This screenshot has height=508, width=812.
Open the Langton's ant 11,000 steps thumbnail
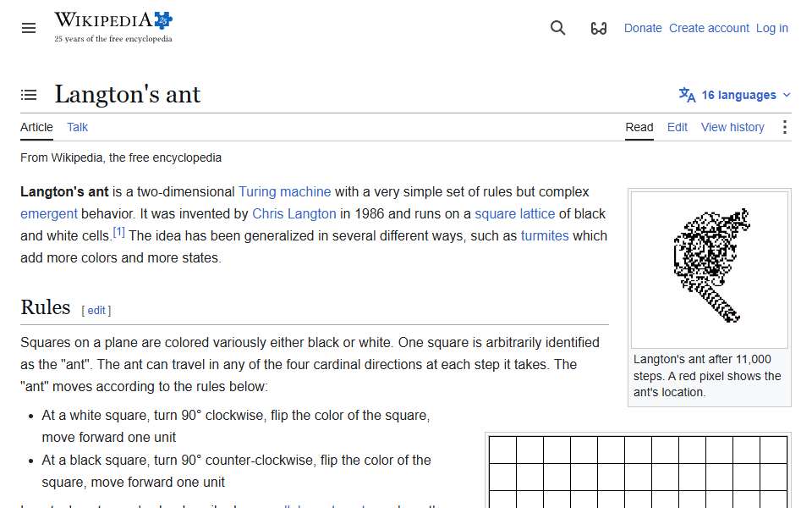pyautogui.click(x=710, y=269)
